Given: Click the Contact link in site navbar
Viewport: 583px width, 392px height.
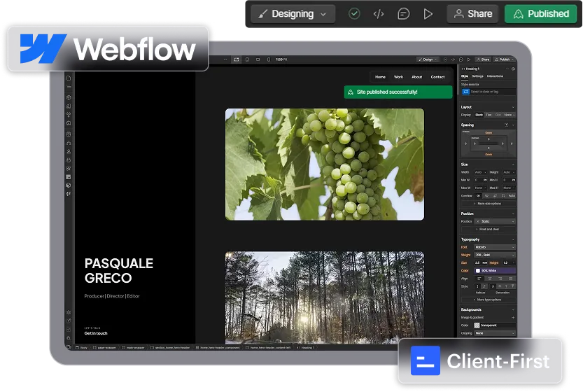Looking at the screenshot, I should coord(437,77).
